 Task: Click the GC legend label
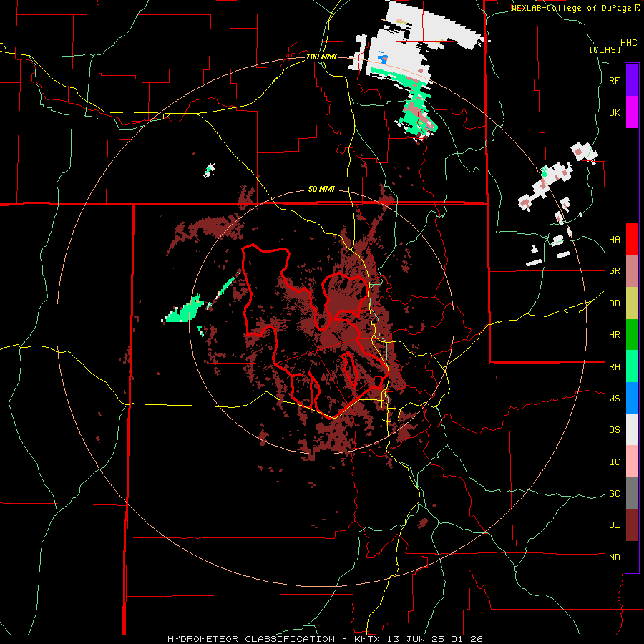(614, 493)
